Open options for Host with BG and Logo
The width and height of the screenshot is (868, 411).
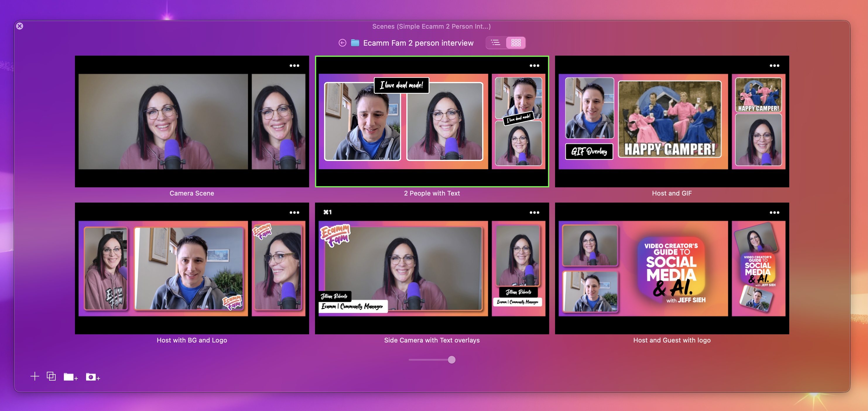pos(294,213)
